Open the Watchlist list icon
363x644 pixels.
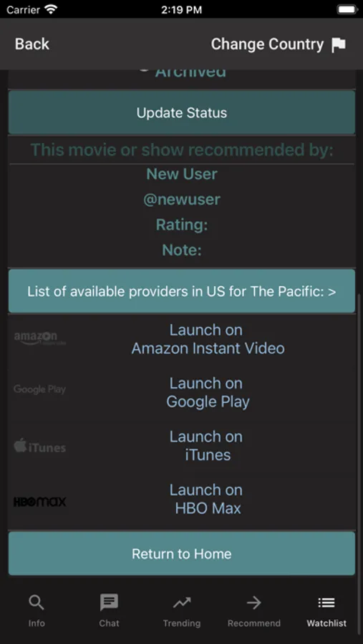click(x=326, y=602)
